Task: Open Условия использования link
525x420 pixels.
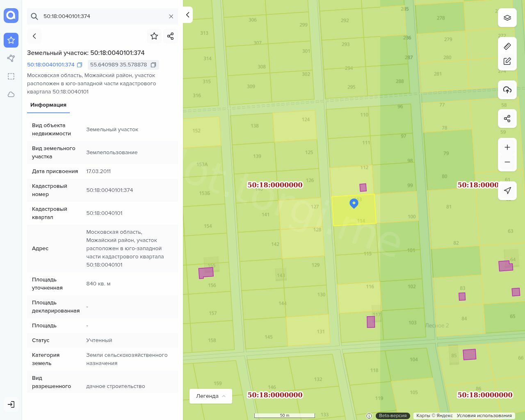Action: tap(484, 415)
